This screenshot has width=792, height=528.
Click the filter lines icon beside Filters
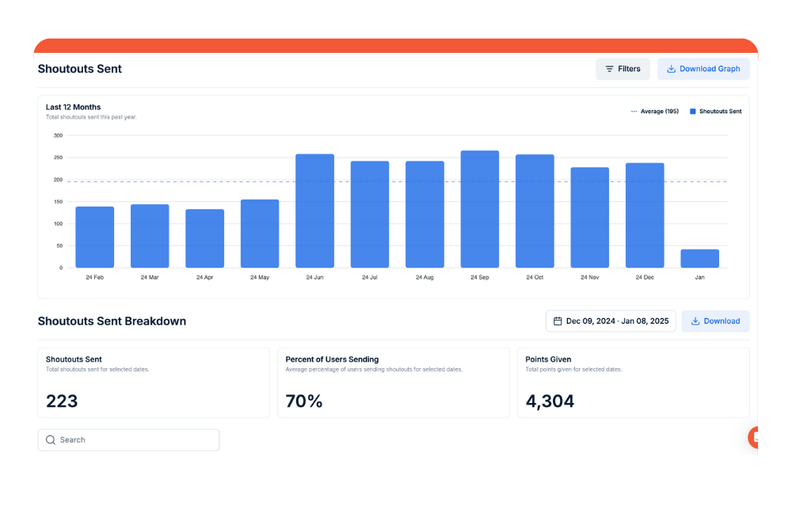point(610,69)
